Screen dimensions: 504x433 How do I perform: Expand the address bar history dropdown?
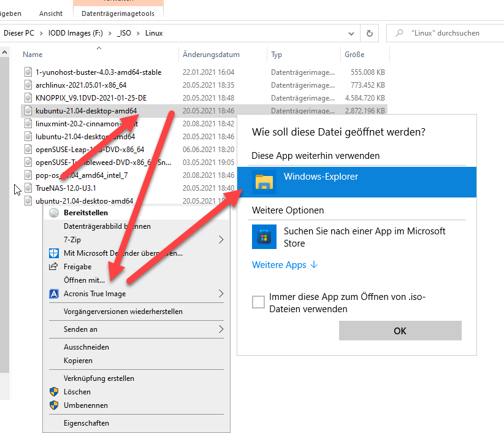click(x=351, y=34)
